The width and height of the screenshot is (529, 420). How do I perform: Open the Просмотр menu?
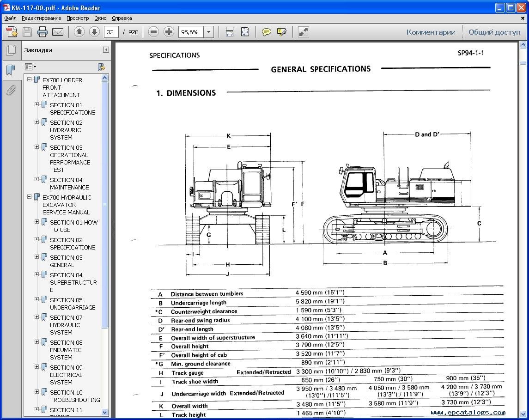point(78,18)
